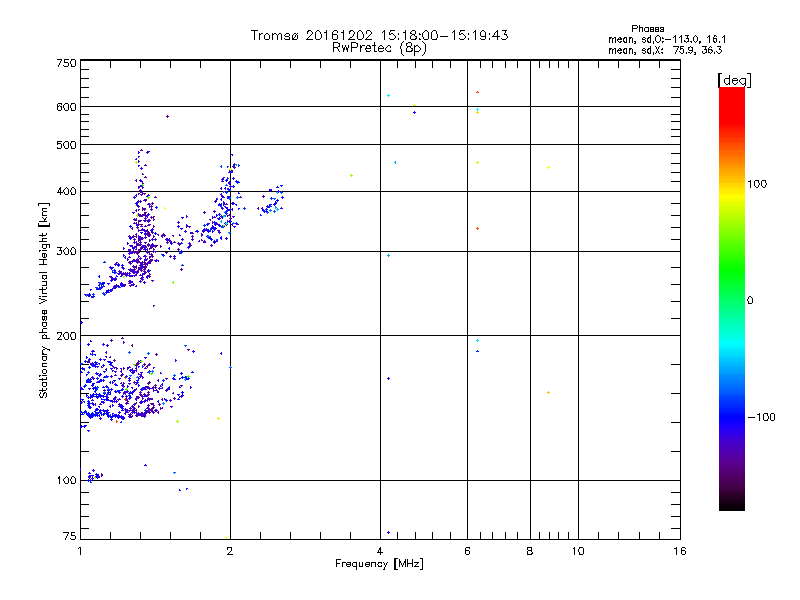The height and width of the screenshot is (600, 800).
Task: Click the 'Stationary phase Virtual Height [km]' label
Action: pos(44,301)
